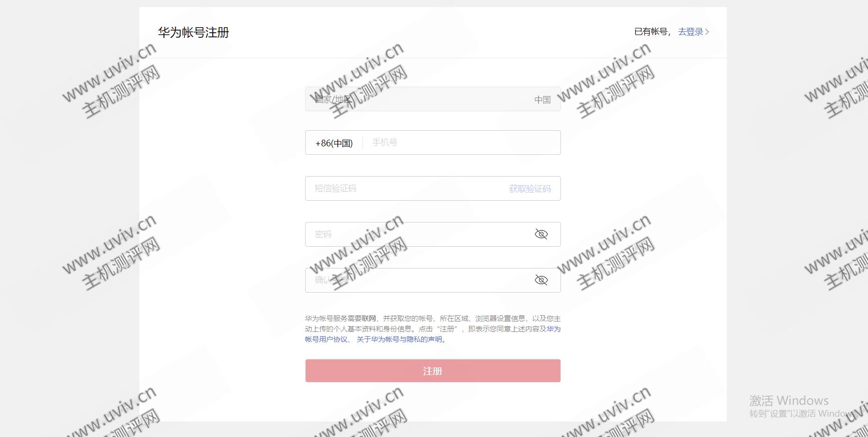Focus the 短信验证码 input field
This screenshot has width=868, height=437.
tap(405, 188)
